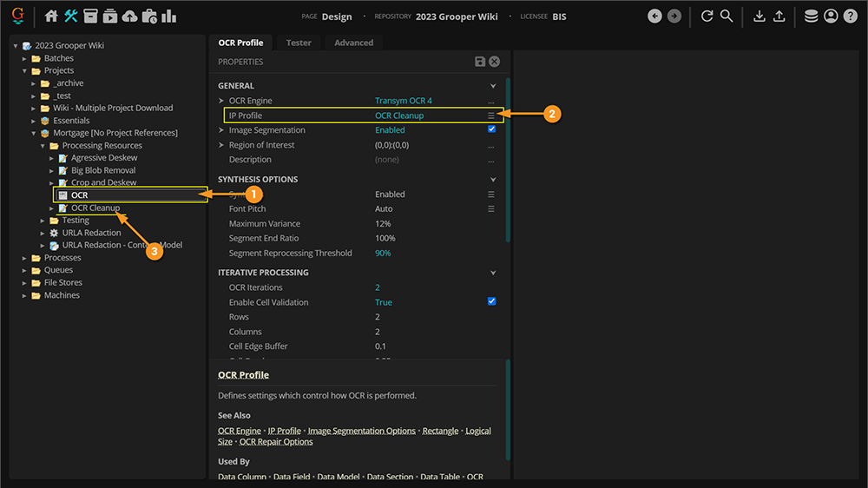Toggle the Image Segmentation checkbox
The width and height of the screenshot is (868, 488).
click(x=491, y=129)
